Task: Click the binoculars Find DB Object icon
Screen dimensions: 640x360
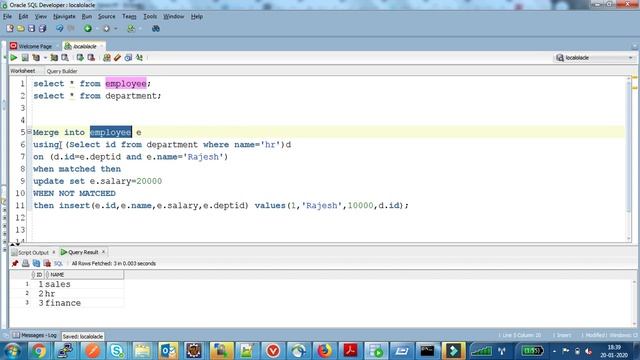Action: 156,29
